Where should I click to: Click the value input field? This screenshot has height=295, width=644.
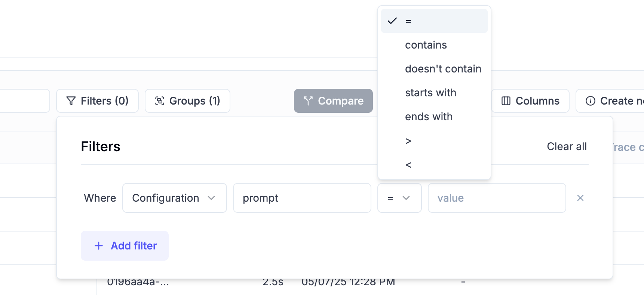click(497, 198)
